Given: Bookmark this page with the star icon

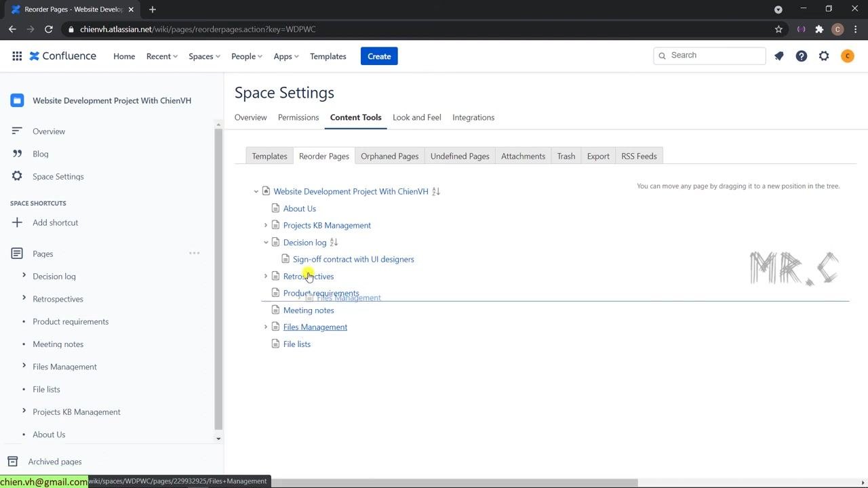Looking at the screenshot, I should point(778,29).
